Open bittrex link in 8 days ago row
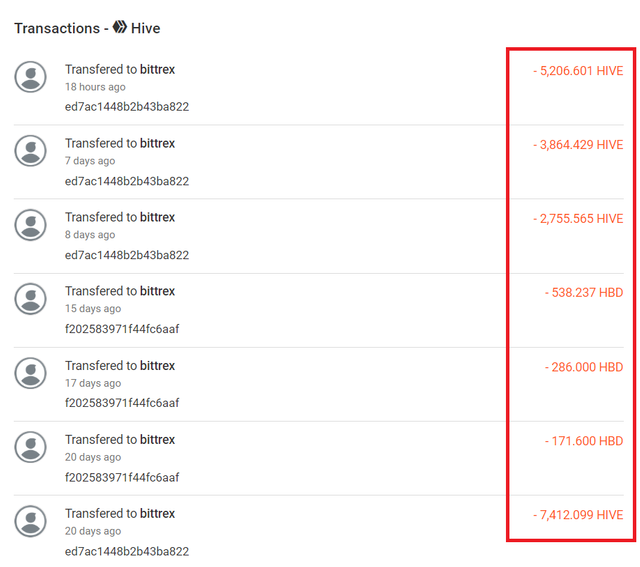The height and width of the screenshot is (567, 640). [x=157, y=217]
